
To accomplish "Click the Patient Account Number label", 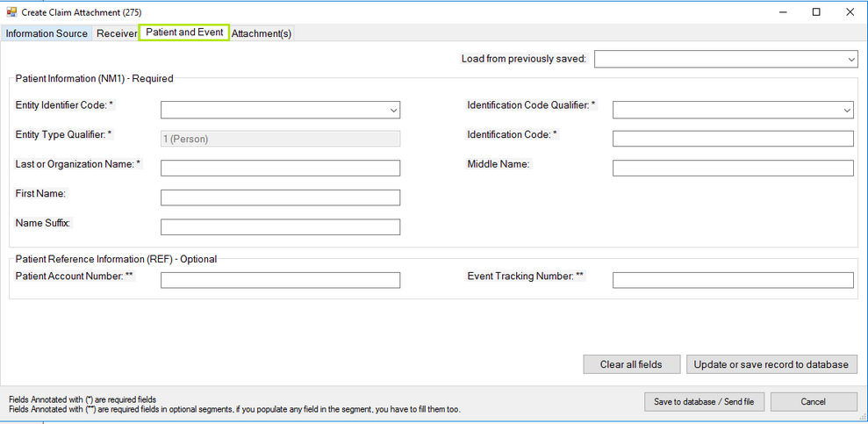I will (75, 276).
